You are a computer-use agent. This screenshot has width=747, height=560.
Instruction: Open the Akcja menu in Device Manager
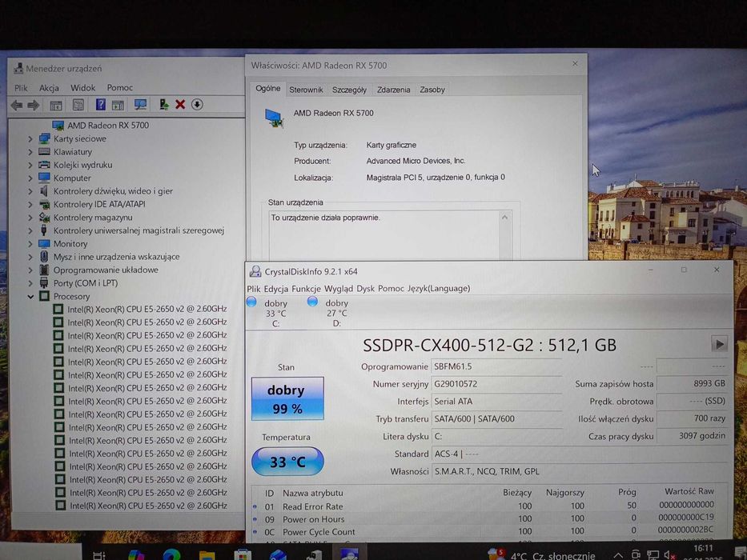[49, 88]
